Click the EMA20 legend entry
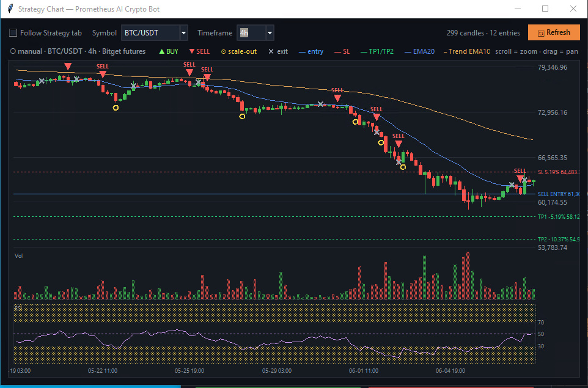This screenshot has height=388, width=588. 420,52
